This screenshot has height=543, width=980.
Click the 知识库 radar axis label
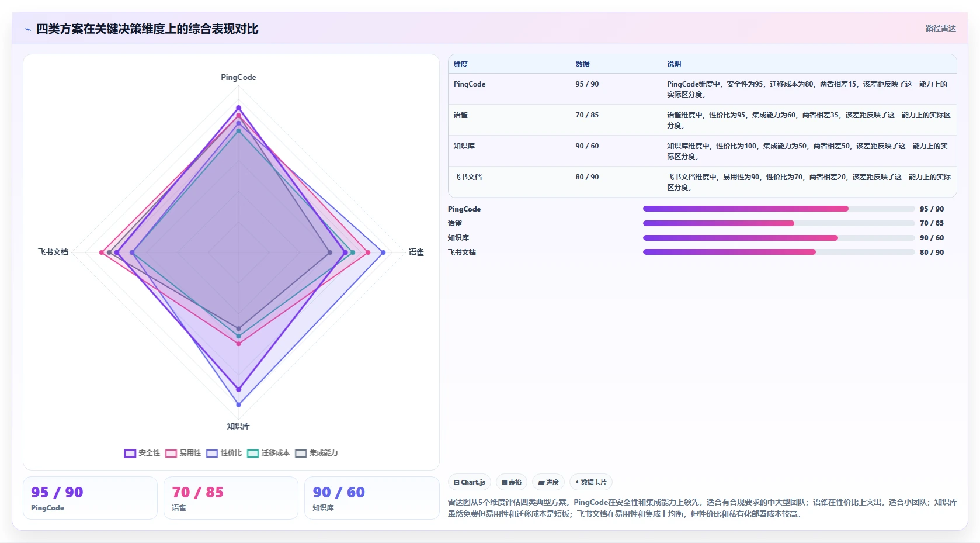(238, 426)
